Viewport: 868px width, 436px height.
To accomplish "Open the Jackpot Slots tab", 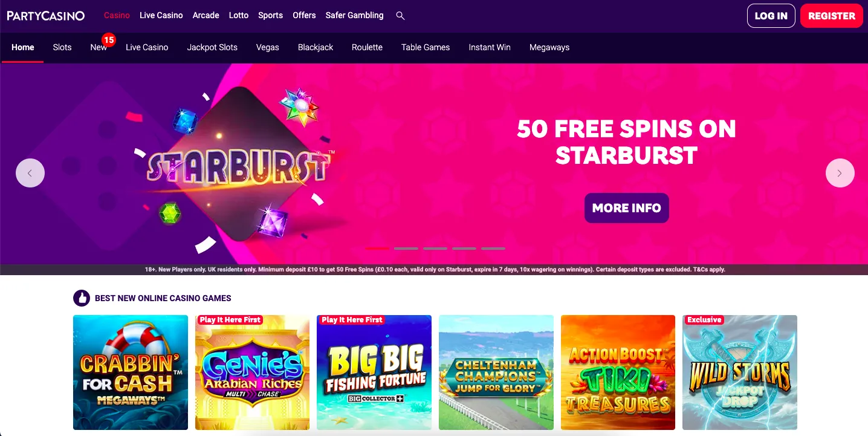I will pos(212,47).
